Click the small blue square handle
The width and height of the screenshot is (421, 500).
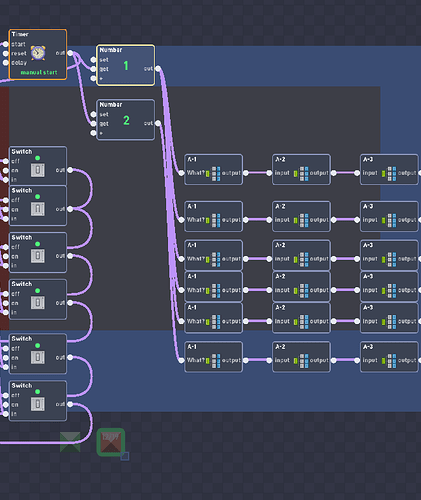(x=125, y=456)
